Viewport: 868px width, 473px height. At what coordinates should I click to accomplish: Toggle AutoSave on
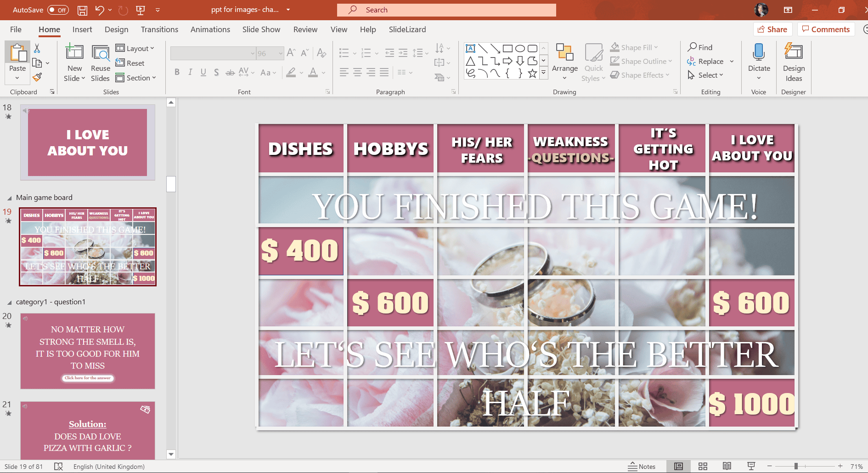tap(58, 9)
